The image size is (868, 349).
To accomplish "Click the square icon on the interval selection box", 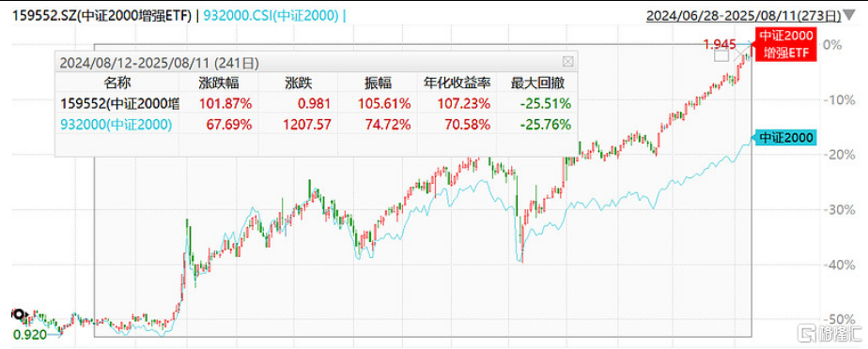I will click(721, 55).
